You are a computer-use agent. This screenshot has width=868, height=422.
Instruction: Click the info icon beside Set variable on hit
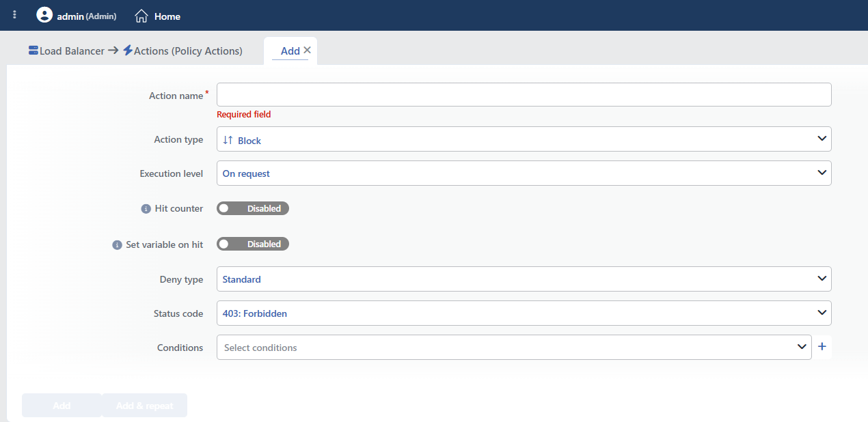117,244
